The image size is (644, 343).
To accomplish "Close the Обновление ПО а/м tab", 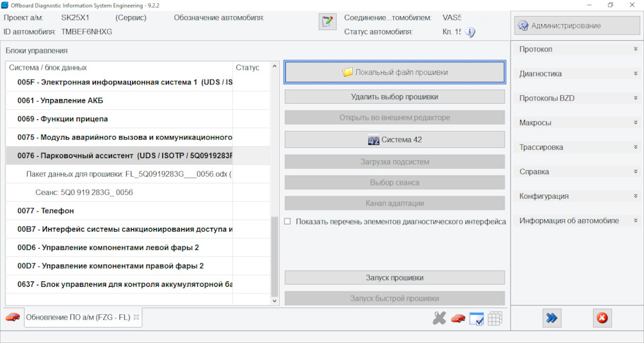I will (136, 317).
